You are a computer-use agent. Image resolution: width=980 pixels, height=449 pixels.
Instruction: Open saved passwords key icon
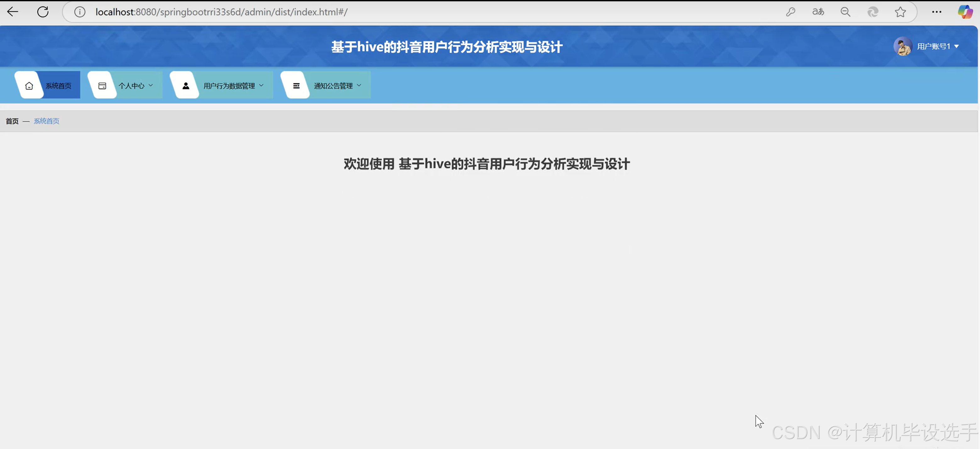(x=791, y=12)
